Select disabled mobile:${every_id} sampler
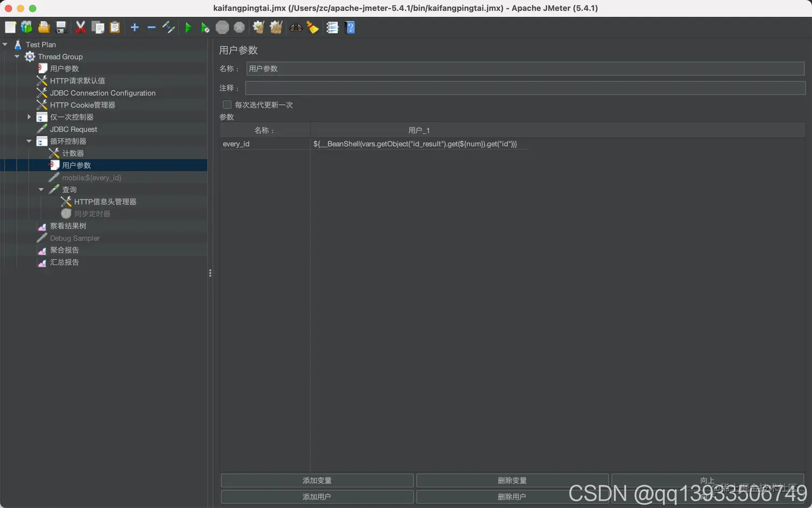The height and width of the screenshot is (508, 812). (x=91, y=177)
